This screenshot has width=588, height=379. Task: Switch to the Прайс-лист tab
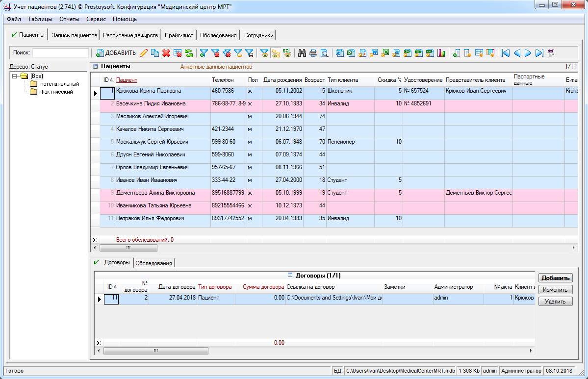coord(179,35)
